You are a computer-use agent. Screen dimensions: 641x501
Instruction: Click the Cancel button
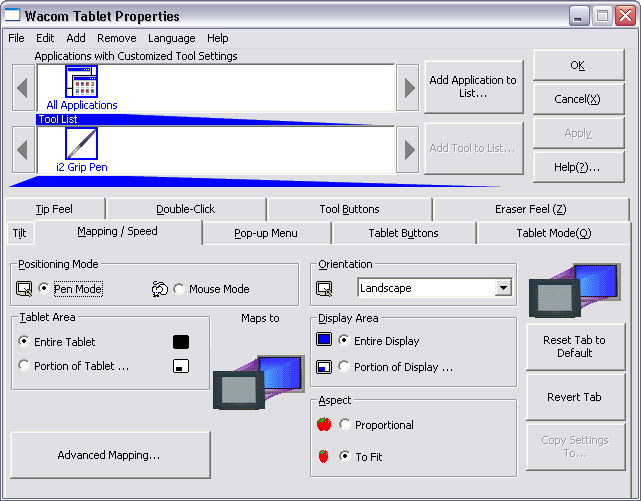(578, 99)
